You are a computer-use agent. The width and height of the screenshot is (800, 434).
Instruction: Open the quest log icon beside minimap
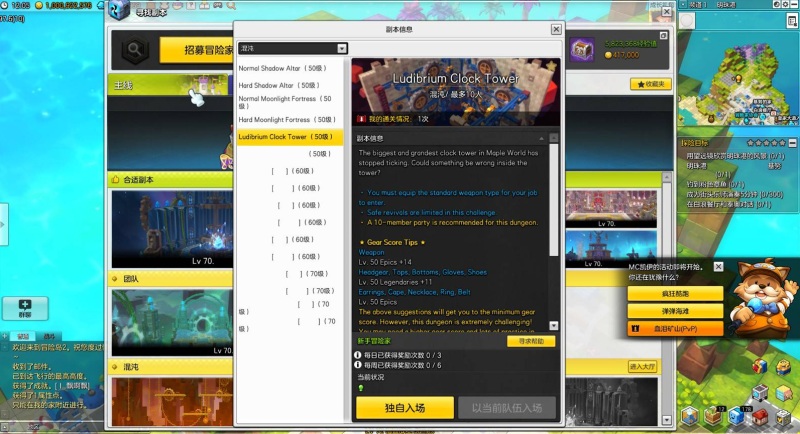(x=792, y=21)
